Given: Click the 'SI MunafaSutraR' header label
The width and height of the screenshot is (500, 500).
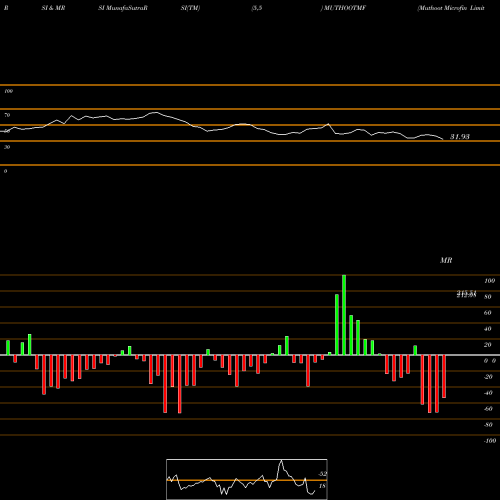Looking at the screenshot, I should coord(123,8).
